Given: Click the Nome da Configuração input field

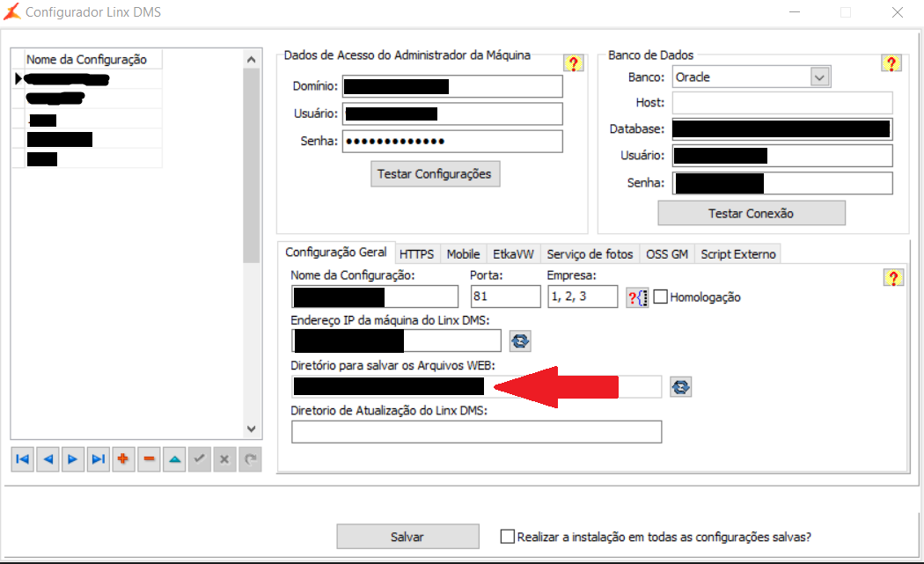Looking at the screenshot, I should 375,297.
